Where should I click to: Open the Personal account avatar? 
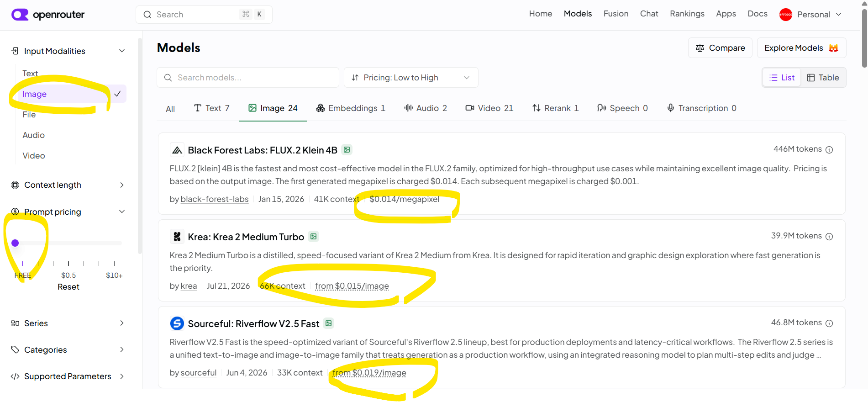tap(786, 15)
